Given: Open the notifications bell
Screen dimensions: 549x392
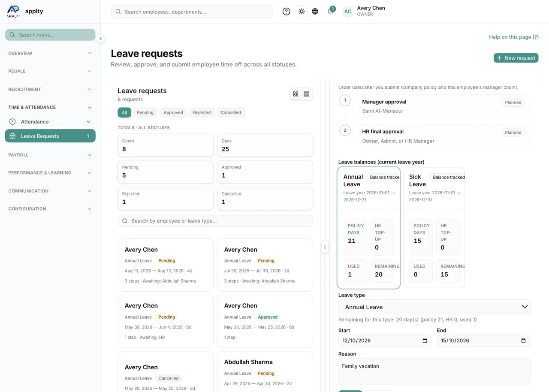Looking at the screenshot, I should click(330, 12).
